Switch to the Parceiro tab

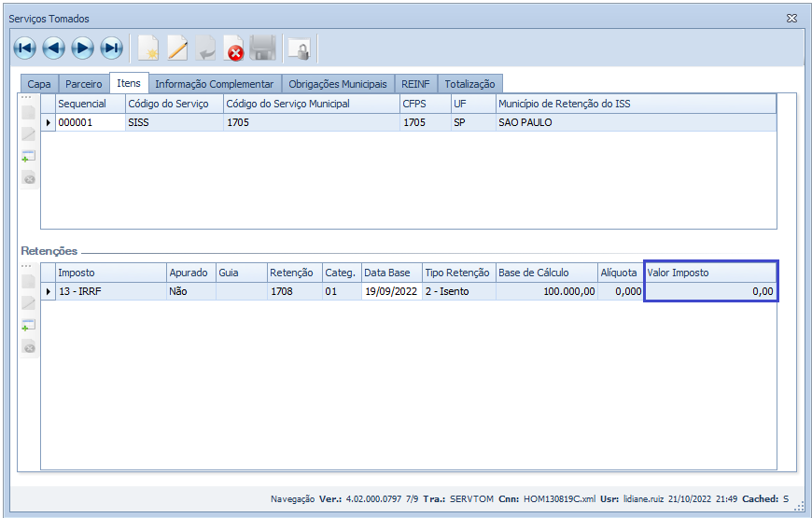coord(84,84)
